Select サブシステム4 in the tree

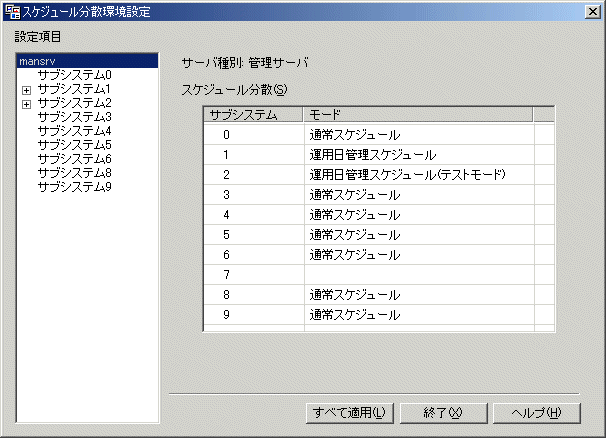(x=75, y=131)
